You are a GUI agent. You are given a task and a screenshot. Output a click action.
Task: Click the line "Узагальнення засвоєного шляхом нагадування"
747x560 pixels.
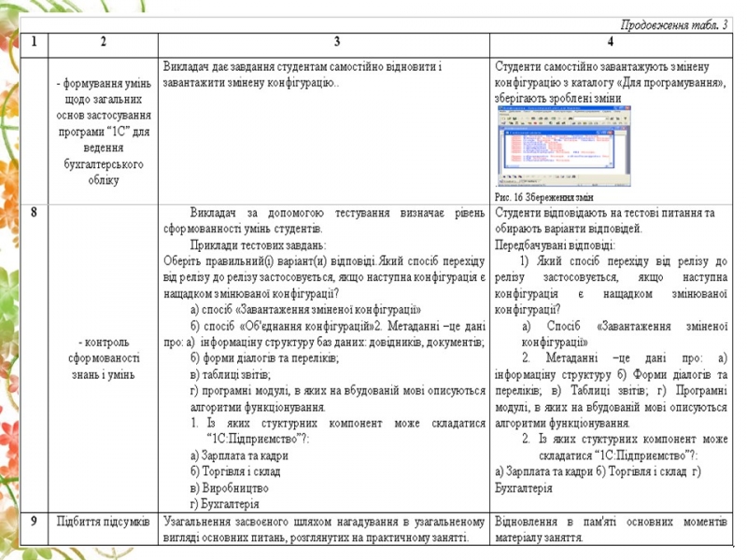click(324, 522)
